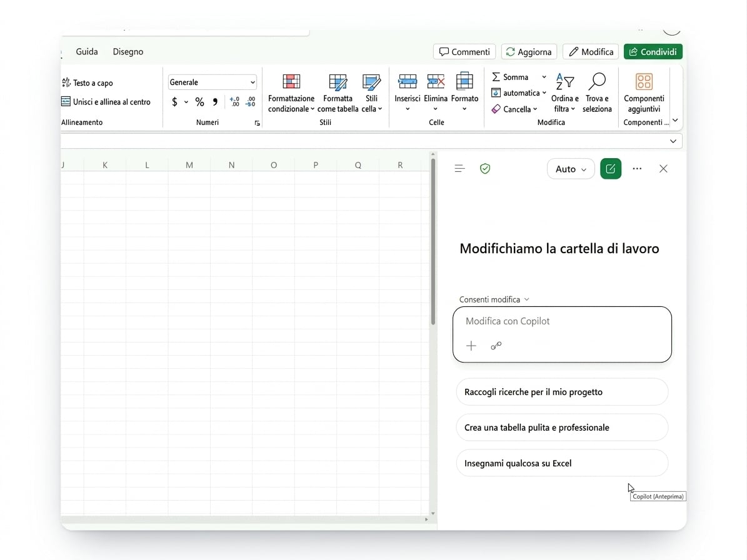The height and width of the screenshot is (560, 747).
Task: Choose Raccogli ricerche per il mio progetto
Action: [x=562, y=392]
